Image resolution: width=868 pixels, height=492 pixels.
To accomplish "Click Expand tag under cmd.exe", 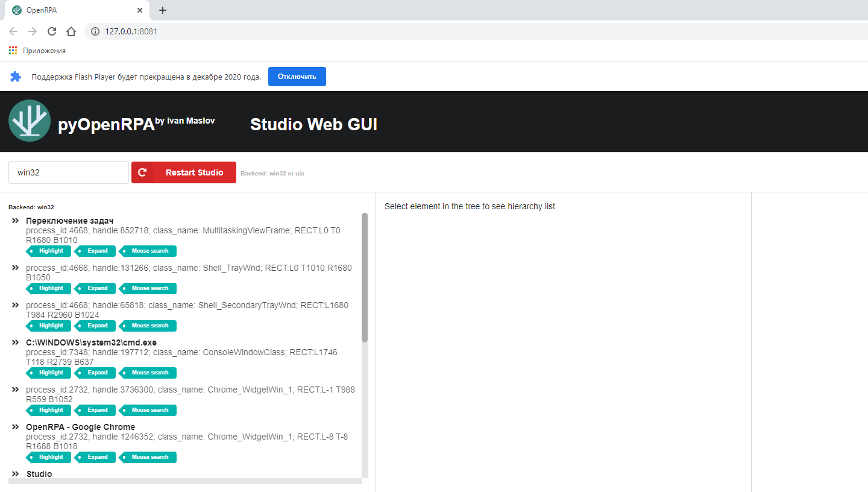I will [95, 373].
